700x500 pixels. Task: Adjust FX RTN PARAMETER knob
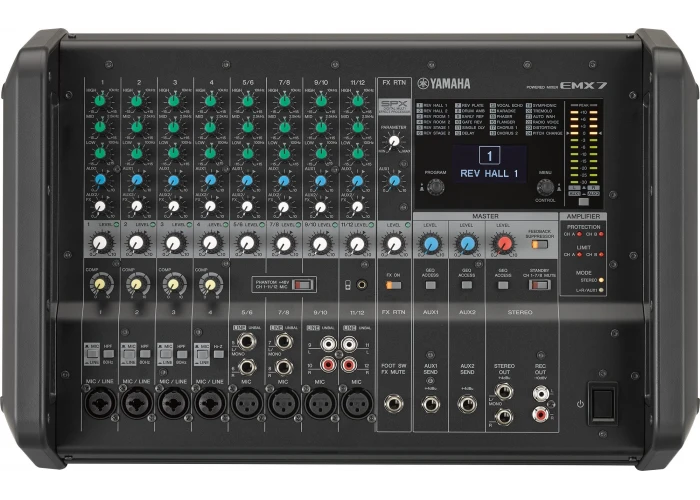pyautogui.click(x=394, y=142)
